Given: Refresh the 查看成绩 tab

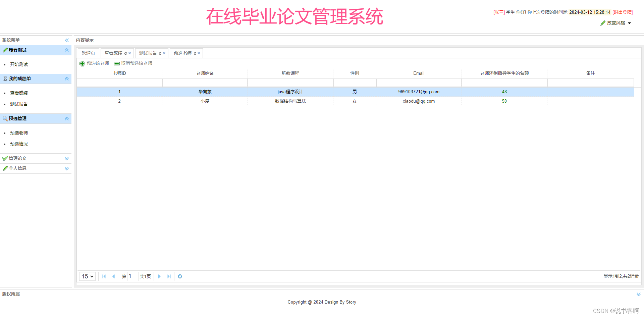Looking at the screenshot, I should pos(125,53).
